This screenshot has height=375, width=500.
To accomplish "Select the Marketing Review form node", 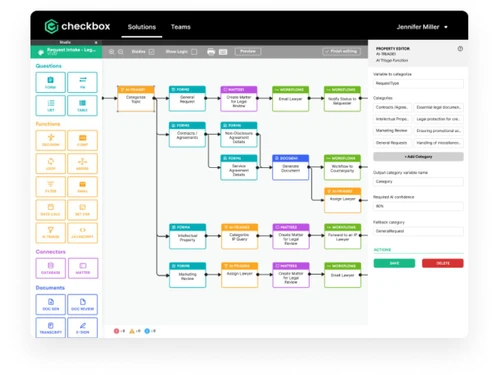I will tap(187, 275).
